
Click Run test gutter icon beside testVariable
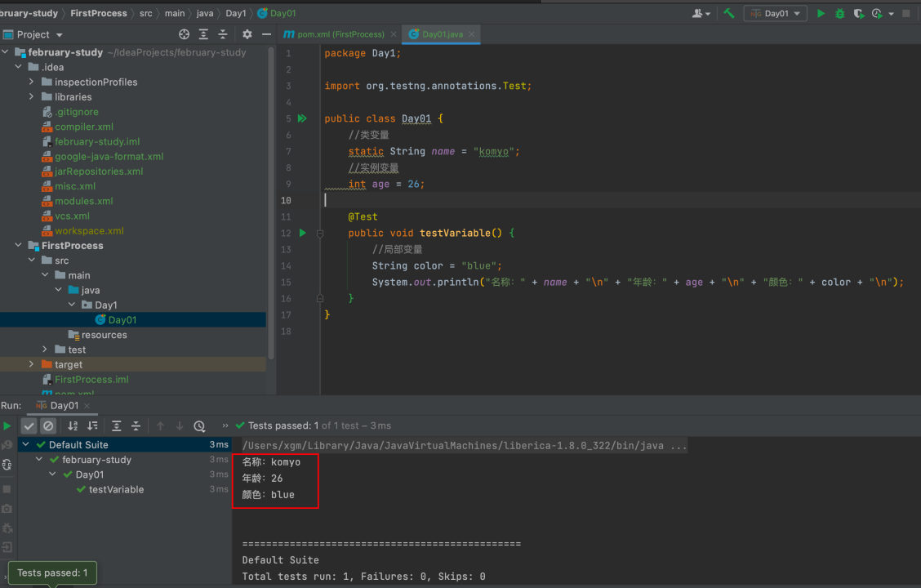tap(302, 233)
